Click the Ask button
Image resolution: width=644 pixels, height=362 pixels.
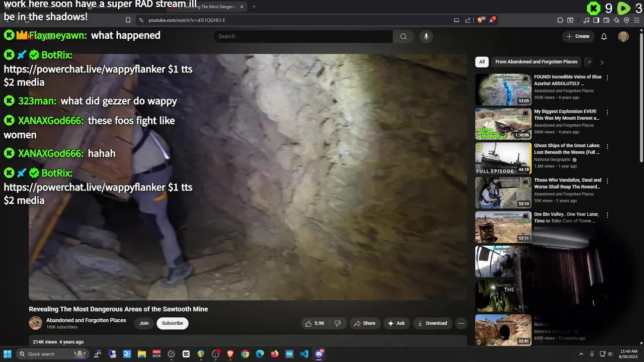pyautogui.click(x=396, y=323)
